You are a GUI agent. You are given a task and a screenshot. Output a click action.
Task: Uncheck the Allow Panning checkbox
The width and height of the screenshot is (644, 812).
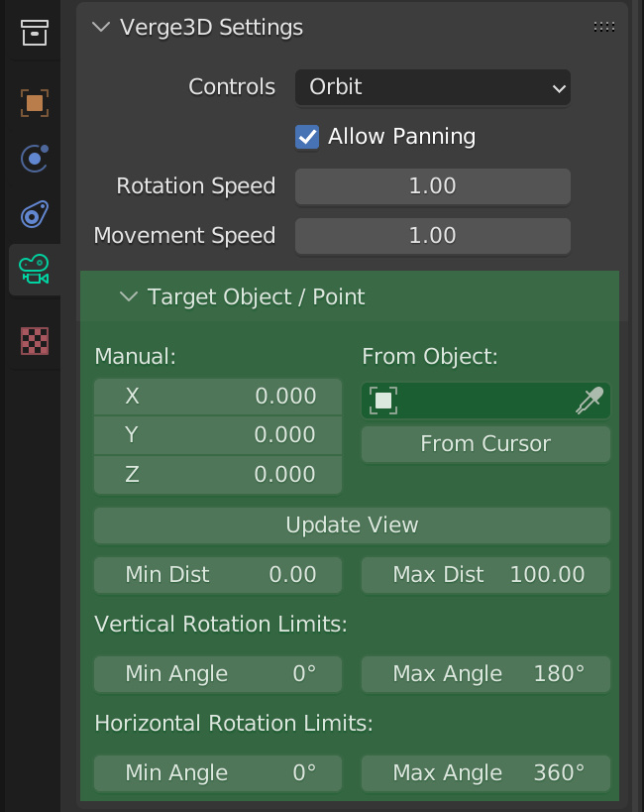[307, 137]
